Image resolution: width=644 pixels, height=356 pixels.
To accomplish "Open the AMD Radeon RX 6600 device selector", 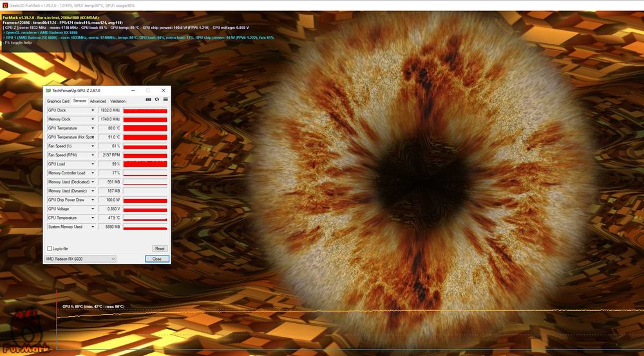I will pos(80,259).
